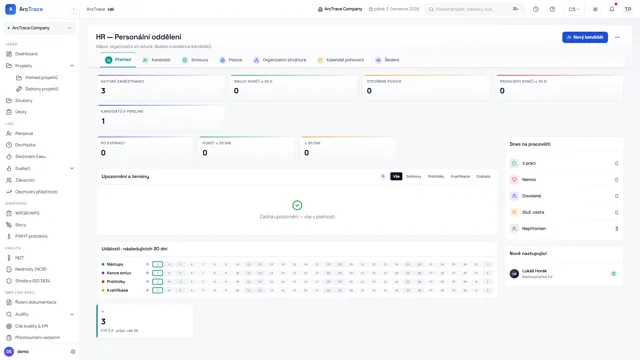Screen dimensions: 640x360
Task: Open the notifications bell
Action: (612, 9)
